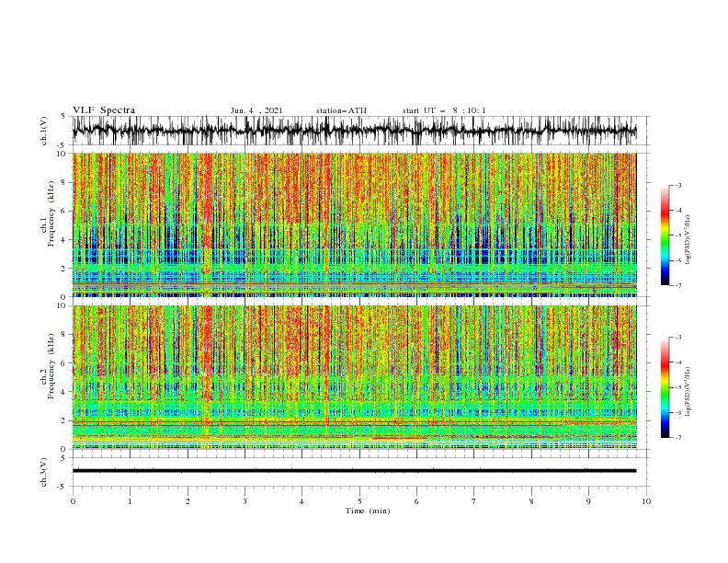Click the "Time (min)" axis label
The height and width of the screenshot is (563, 728).
click(368, 511)
